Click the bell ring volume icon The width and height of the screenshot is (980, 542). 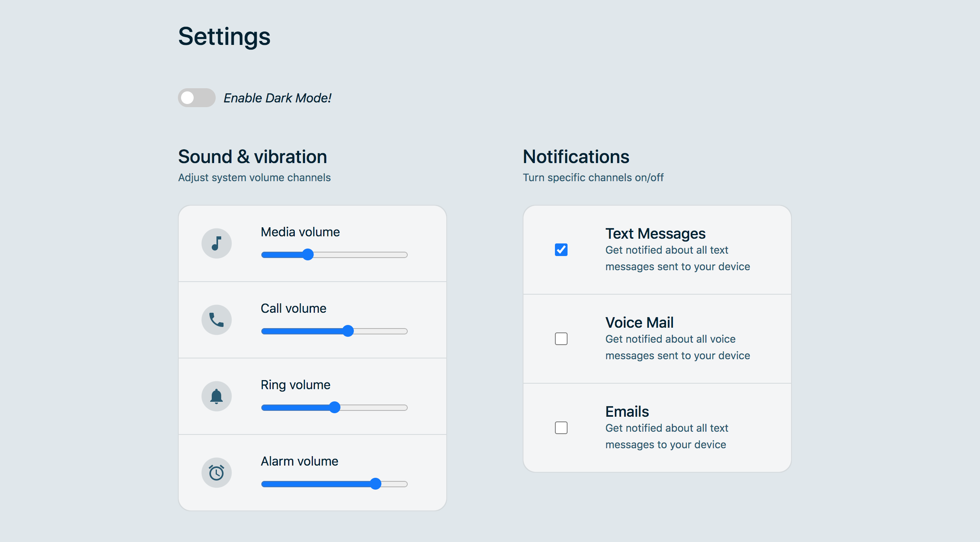tap(216, 396)
